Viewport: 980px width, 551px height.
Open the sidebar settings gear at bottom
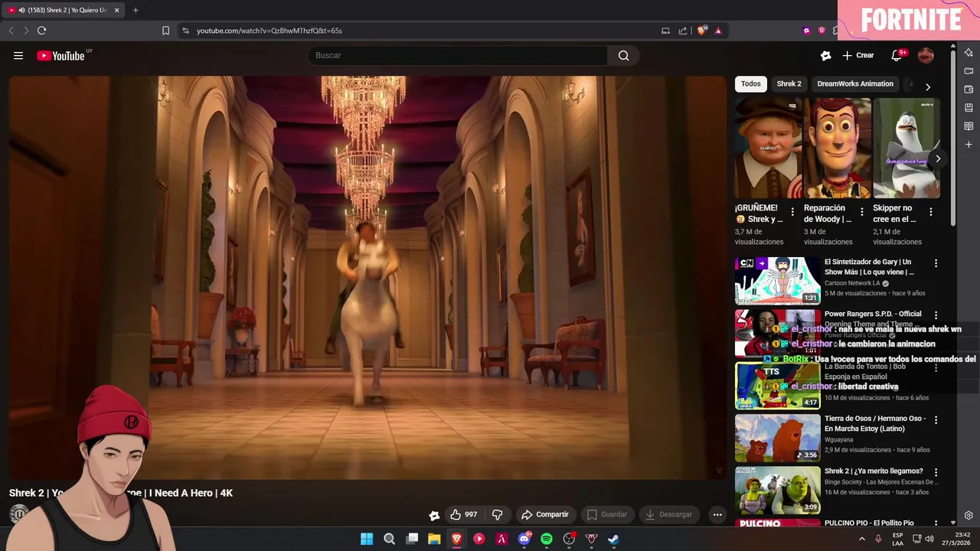tap(969, 515)
